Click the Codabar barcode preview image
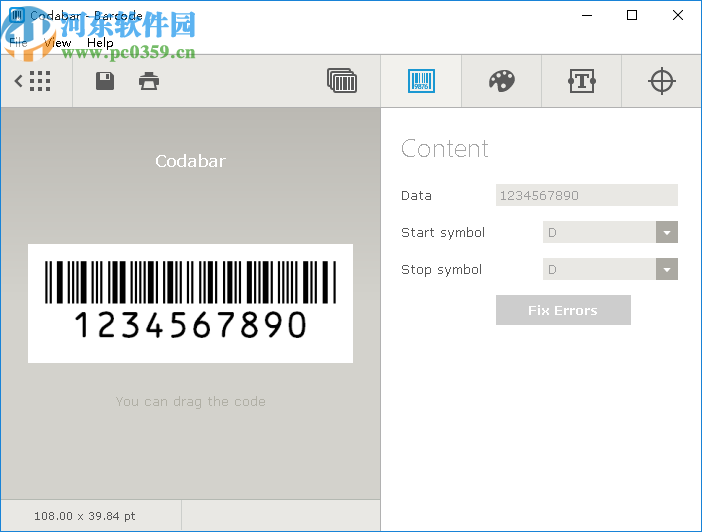This screenshot has width=702, height=532. coord(190,303)
